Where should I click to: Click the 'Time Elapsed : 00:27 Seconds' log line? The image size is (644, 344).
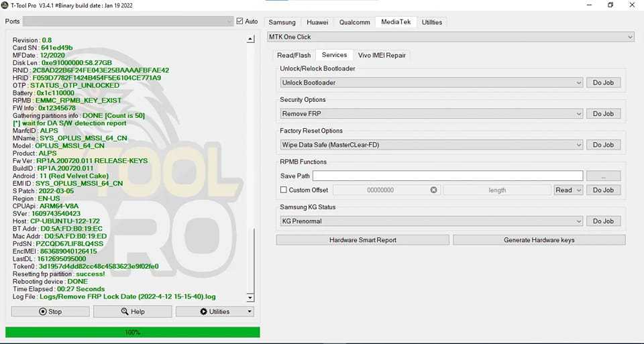click(59, 289)
